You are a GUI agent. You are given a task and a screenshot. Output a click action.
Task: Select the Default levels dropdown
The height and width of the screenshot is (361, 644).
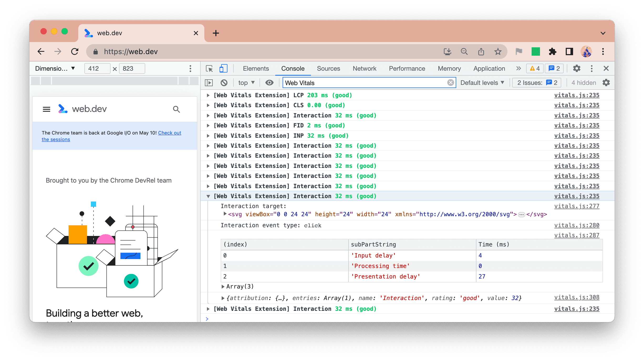click(x=482, y=83)
